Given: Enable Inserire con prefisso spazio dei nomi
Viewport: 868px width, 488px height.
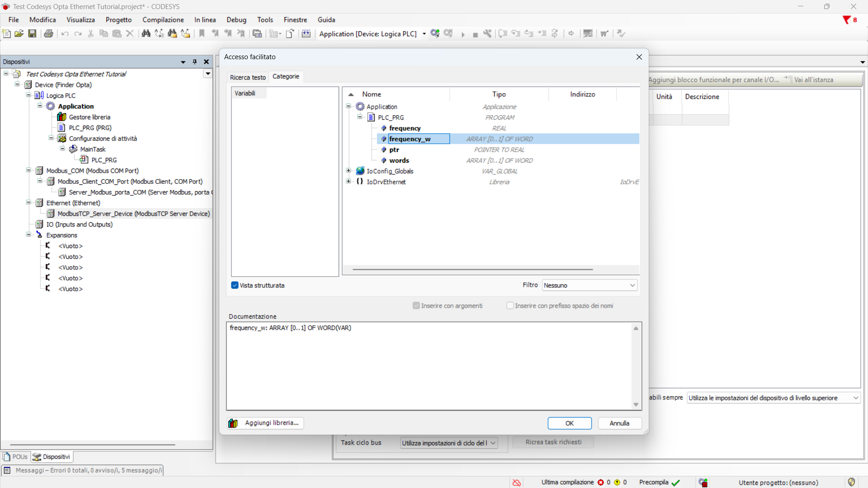Looking at the screenshot, I should [510, 306].
